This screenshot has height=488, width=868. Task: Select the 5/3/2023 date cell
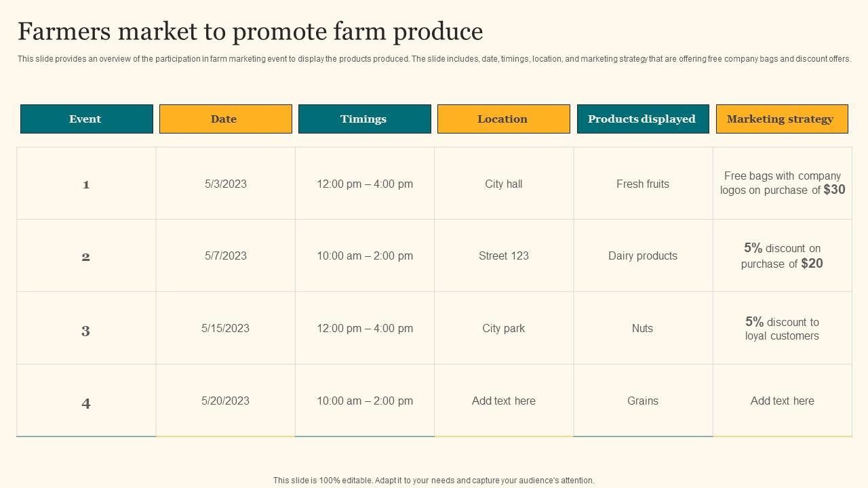[x=226, y=184]
